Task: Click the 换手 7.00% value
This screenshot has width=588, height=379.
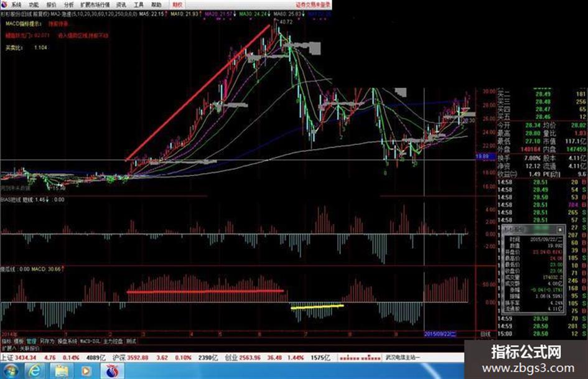Action: [x=532, y=158]
